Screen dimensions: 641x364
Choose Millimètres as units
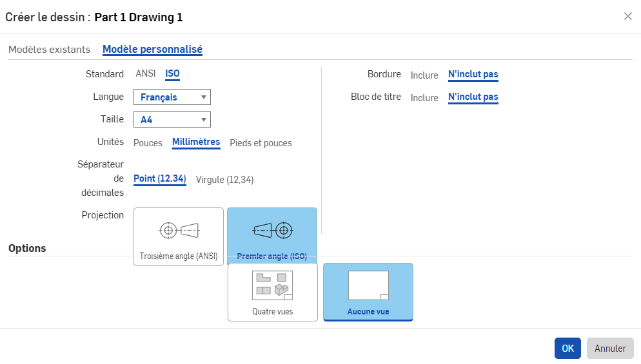click(196, 142)
